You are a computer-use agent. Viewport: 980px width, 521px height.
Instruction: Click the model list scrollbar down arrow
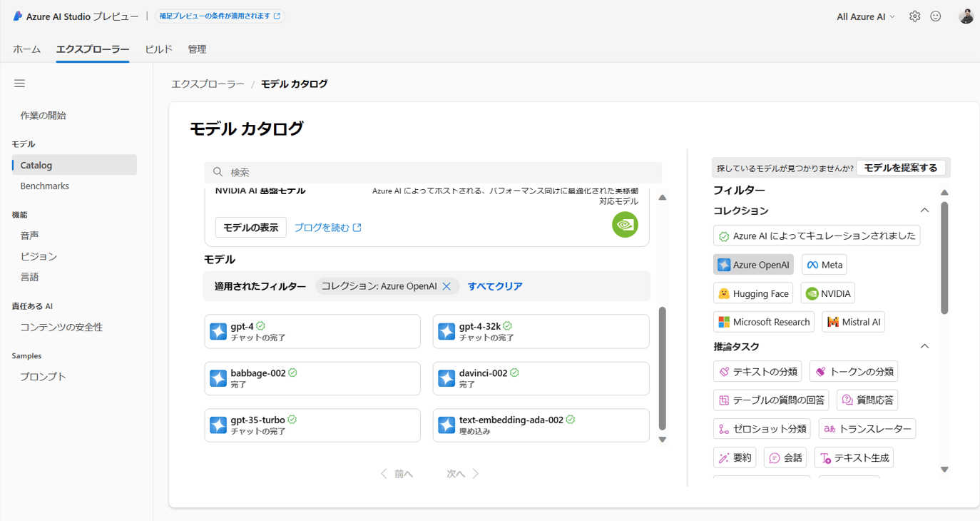663,440
